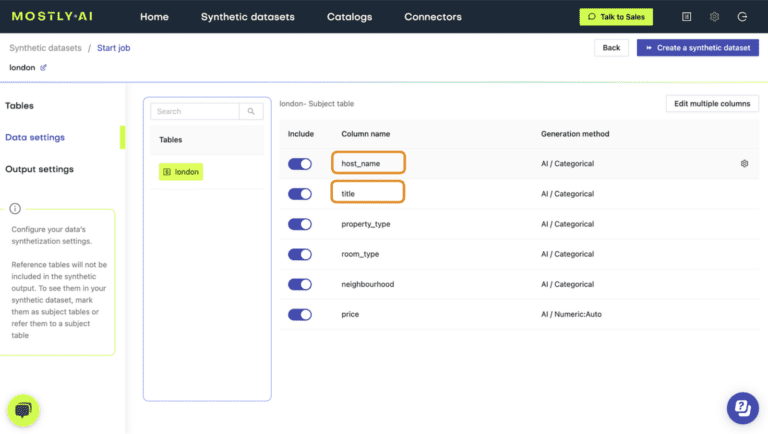Click the search magnifier icon
This screenshot has width=768, height=434.
point(251,111)
